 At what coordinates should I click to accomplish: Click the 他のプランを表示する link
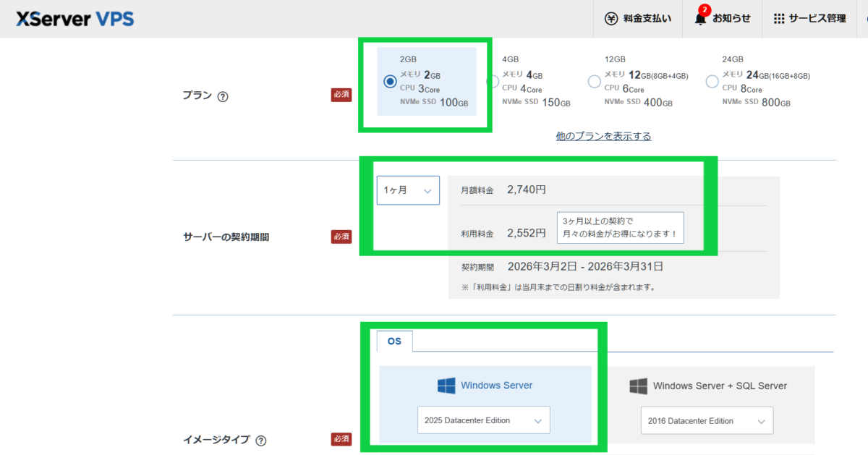tap(603, 136)
